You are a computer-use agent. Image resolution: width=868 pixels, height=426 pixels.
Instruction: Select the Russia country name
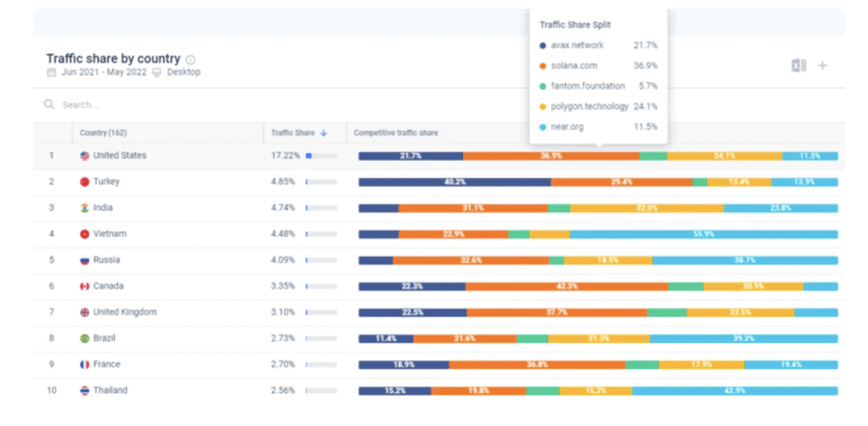pyautogui.click(x=106, y=260)
